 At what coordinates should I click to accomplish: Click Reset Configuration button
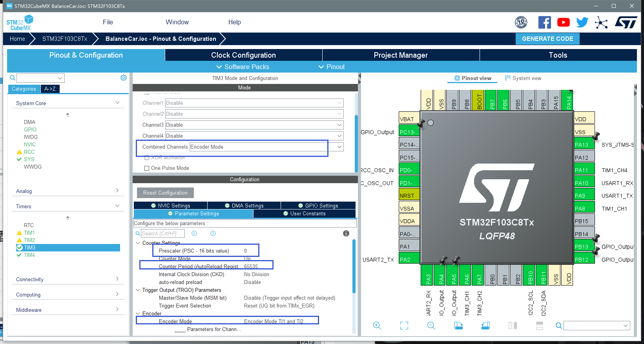[165, 193]
